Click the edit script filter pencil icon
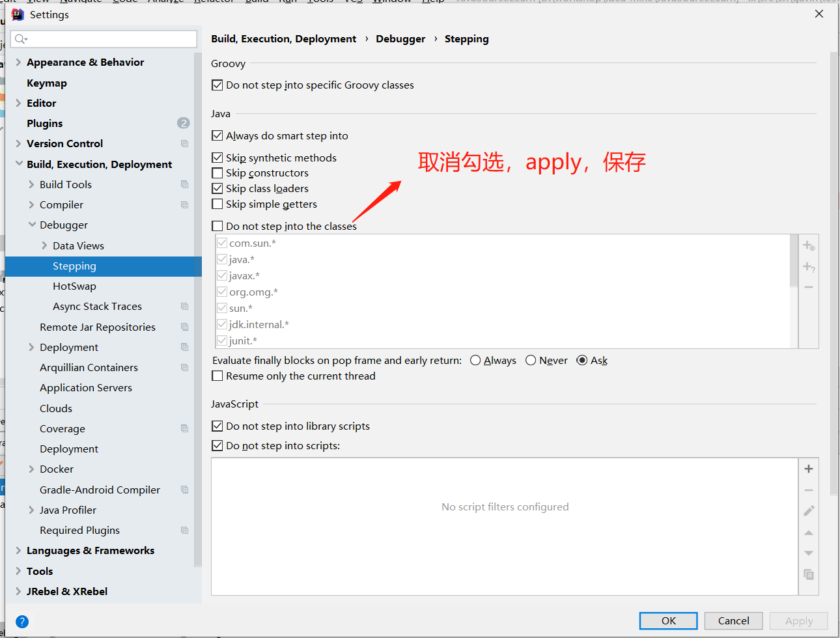 point(808,511)
